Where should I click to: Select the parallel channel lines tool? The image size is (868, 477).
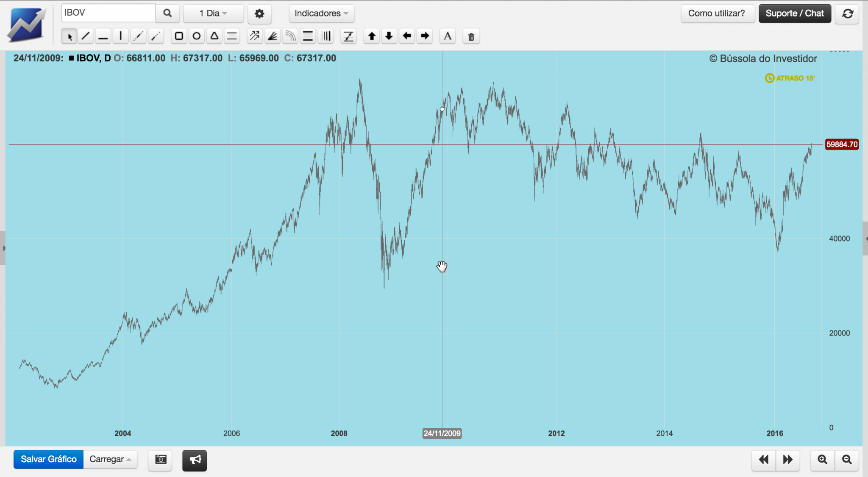coord(232,36)
